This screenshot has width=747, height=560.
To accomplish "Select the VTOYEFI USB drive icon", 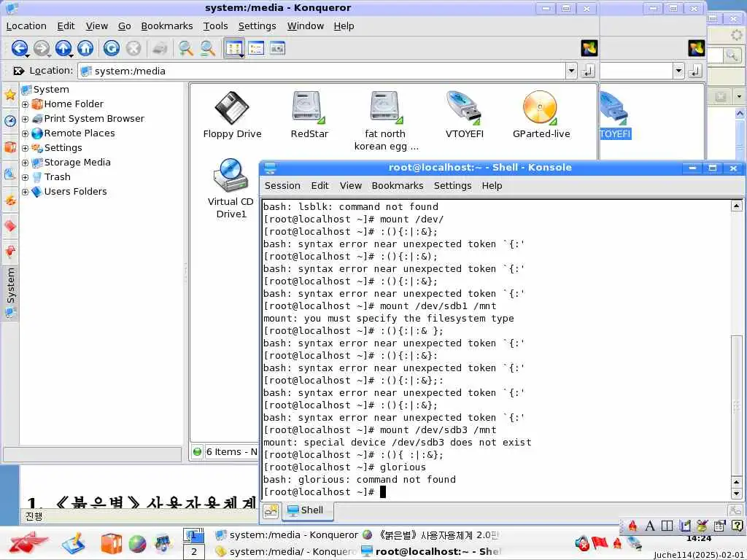I will click(464, 114).
